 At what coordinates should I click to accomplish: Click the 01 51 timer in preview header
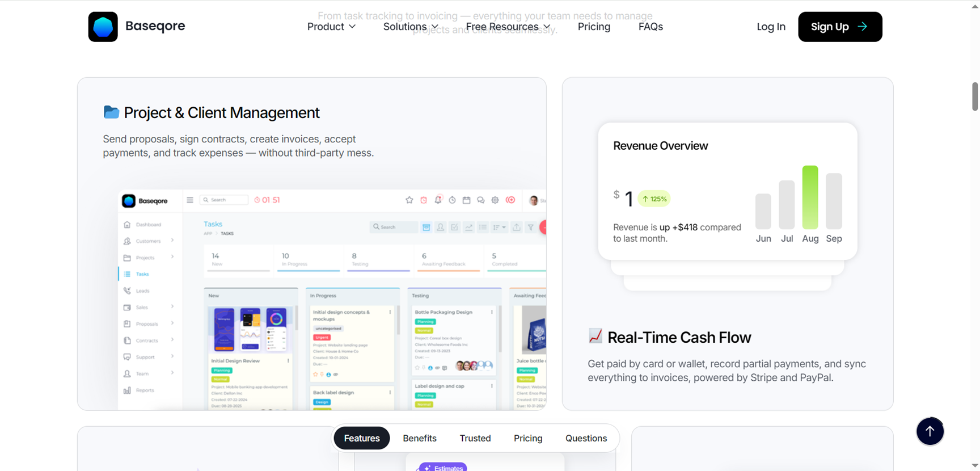coord(267,200)
